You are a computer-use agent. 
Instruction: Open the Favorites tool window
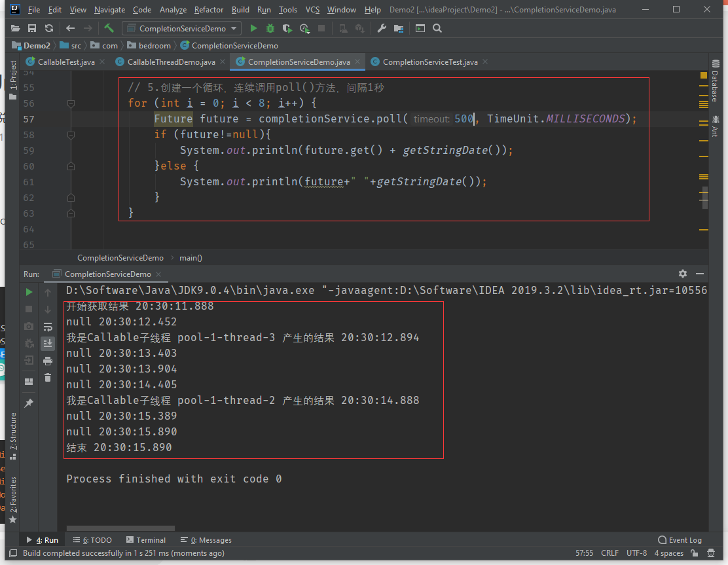point(13,500)
